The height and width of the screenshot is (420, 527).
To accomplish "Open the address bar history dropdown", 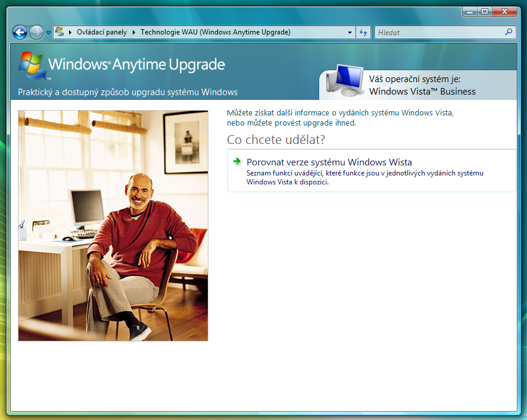I will 350,33.
